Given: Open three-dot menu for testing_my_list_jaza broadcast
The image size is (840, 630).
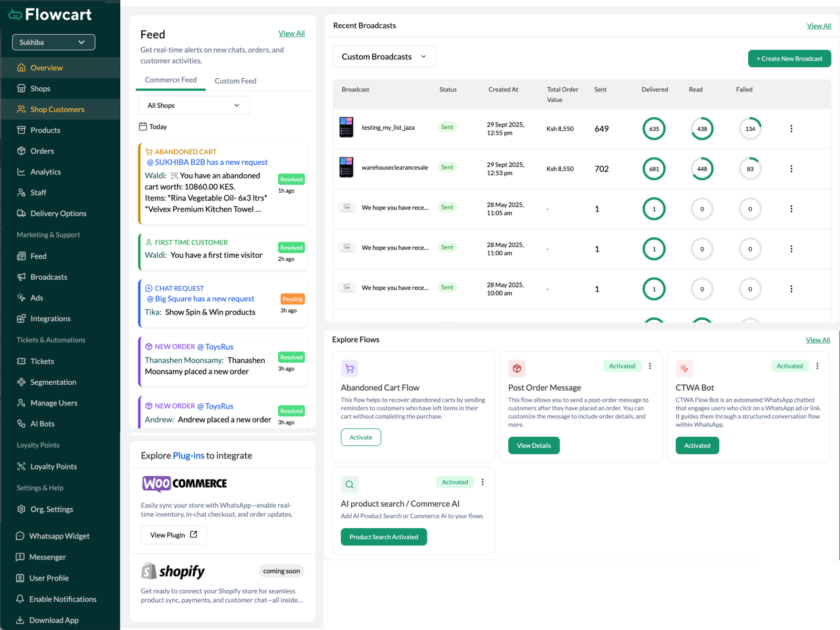Looking at the screenshot, I should (x=791, y=129).
